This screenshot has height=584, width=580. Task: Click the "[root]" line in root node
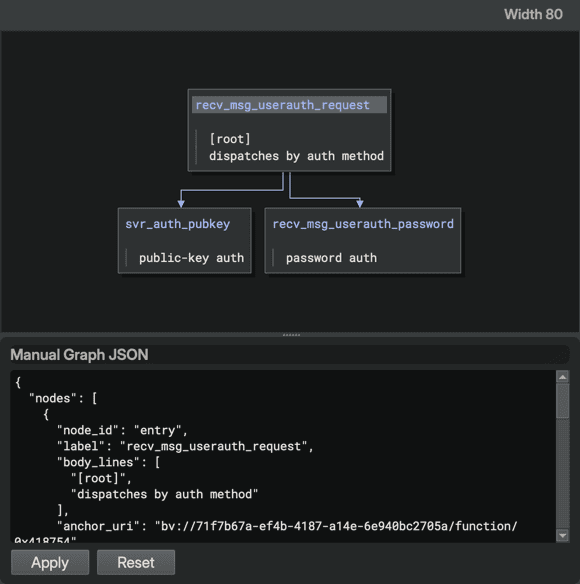[x=230, y=139]
